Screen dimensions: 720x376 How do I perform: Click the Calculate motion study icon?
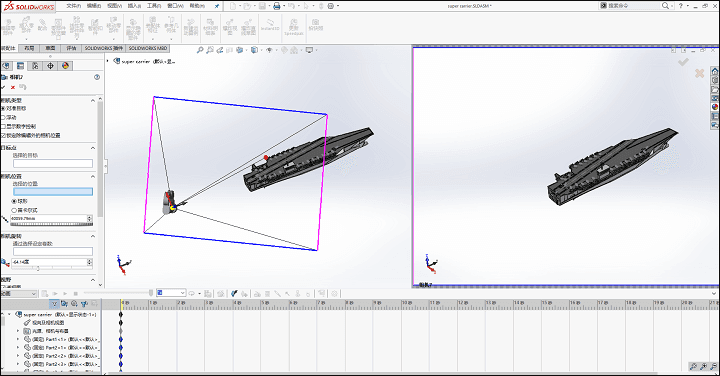coord(45,293)
